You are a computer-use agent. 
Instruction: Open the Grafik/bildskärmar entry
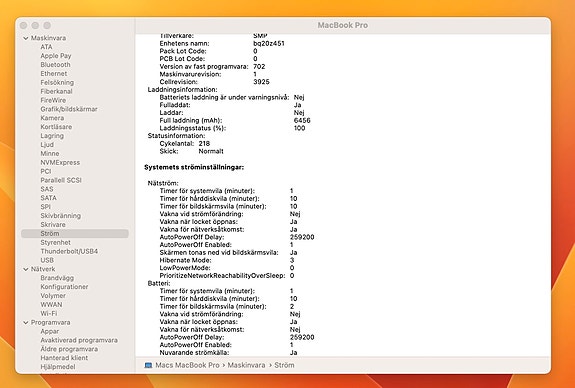point(69,109)
